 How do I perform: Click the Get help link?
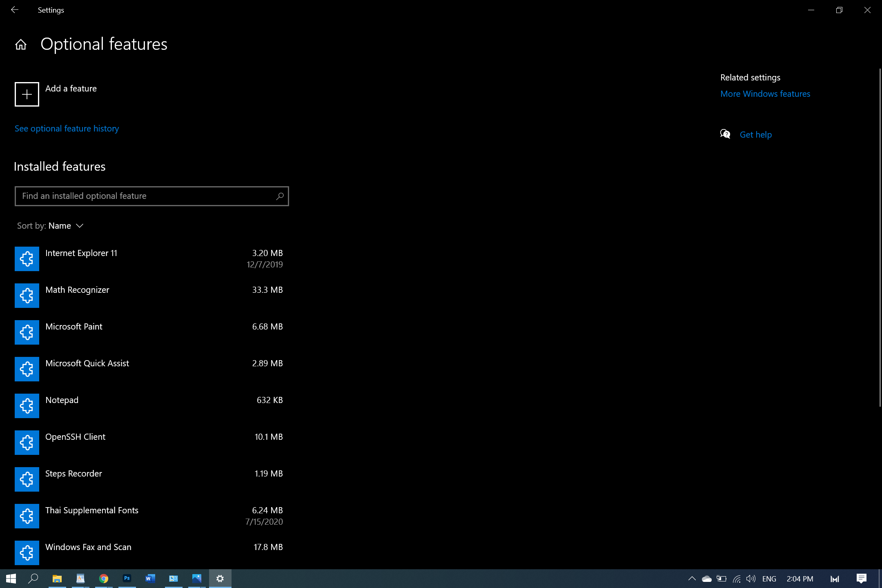pos(756,135)
